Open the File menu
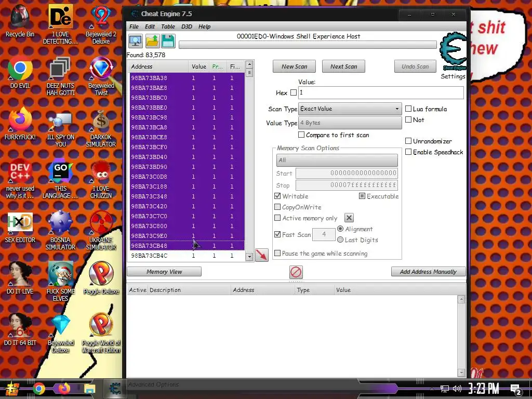This screenshot has width=532, height=399. (134, 26)
